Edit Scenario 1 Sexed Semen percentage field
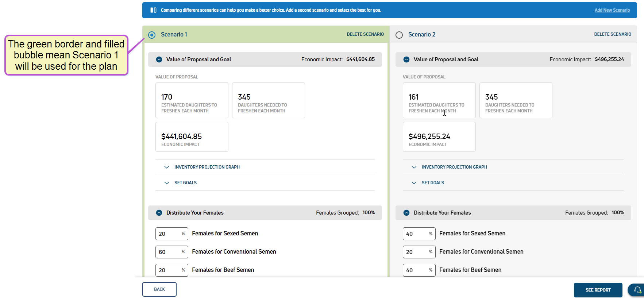Screen dimensions: 644x308 (x=169, y=234)
